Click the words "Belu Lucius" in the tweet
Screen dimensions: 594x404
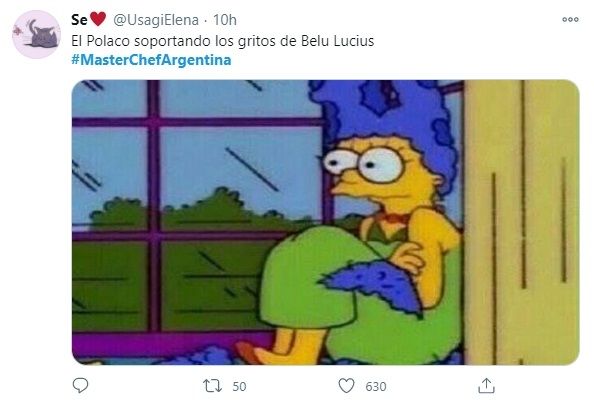[337, 41]
